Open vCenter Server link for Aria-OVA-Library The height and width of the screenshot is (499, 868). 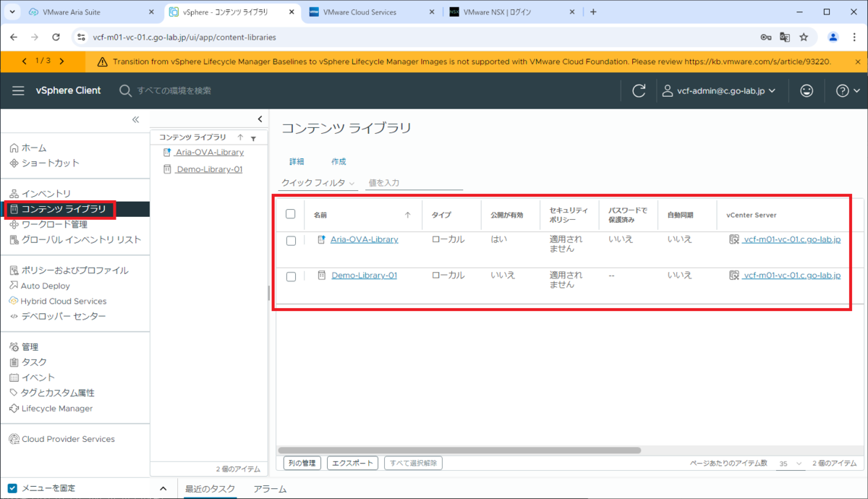pos(791,239)
